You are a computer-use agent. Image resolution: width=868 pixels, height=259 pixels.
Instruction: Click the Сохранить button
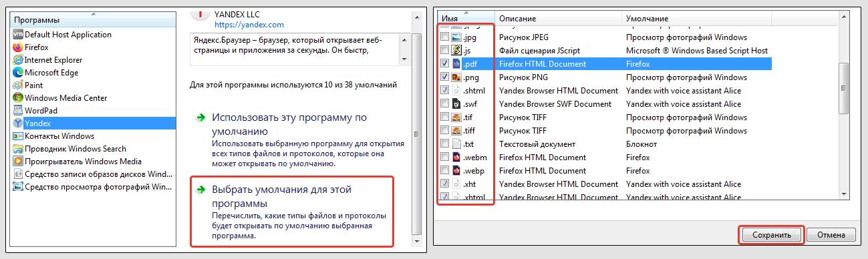(x=771, y=235)
